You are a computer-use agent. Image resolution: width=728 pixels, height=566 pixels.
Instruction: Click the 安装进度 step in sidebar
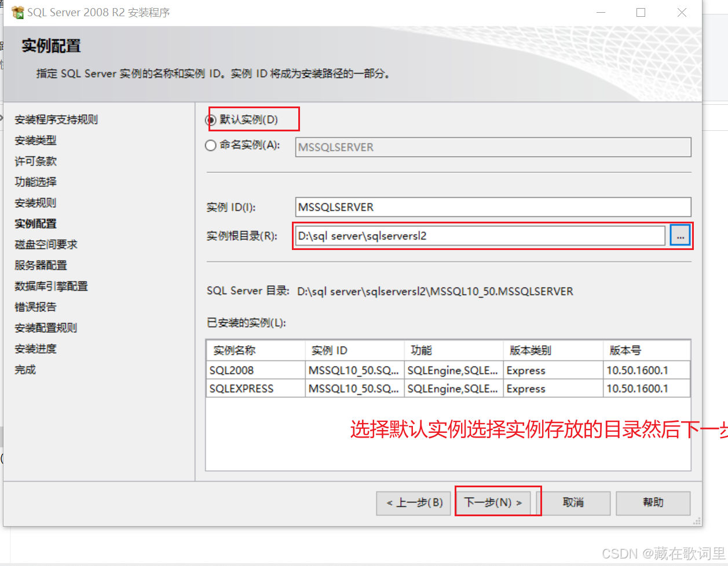point(35,349)
